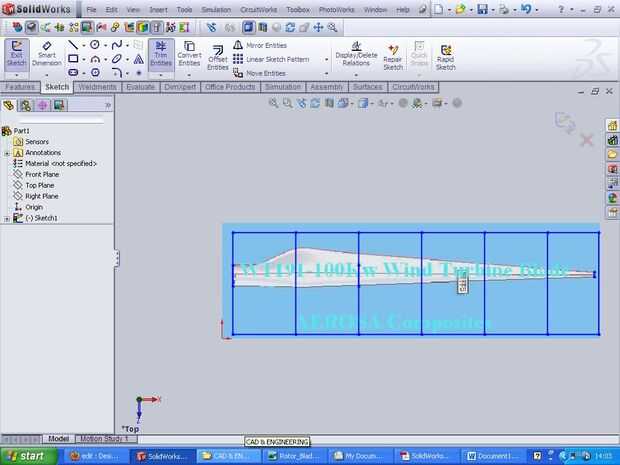Open Display/Delete Relations tool
This screenshot has height=465, width=620.
click(x=356, y=54)
